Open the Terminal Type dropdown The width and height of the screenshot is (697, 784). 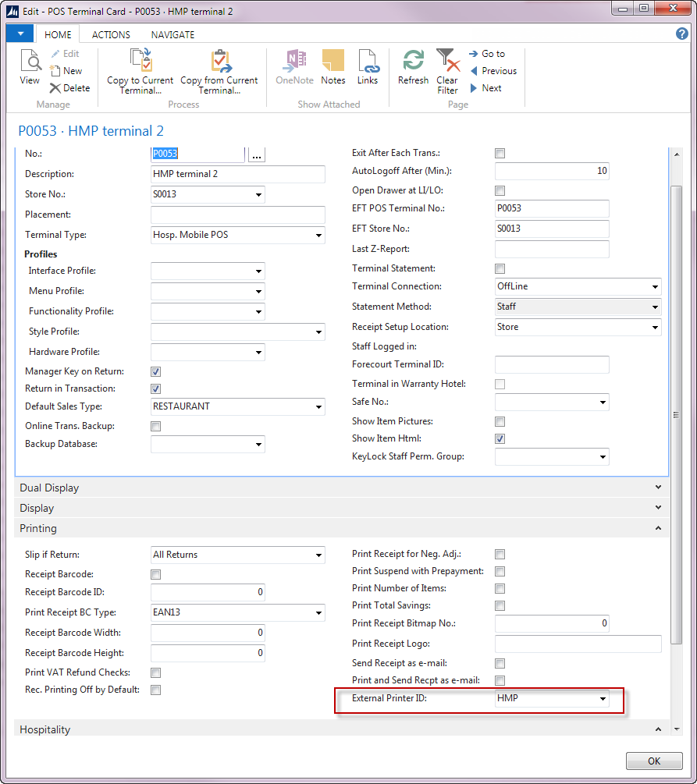pyautogui.click(x=318, y=235)
